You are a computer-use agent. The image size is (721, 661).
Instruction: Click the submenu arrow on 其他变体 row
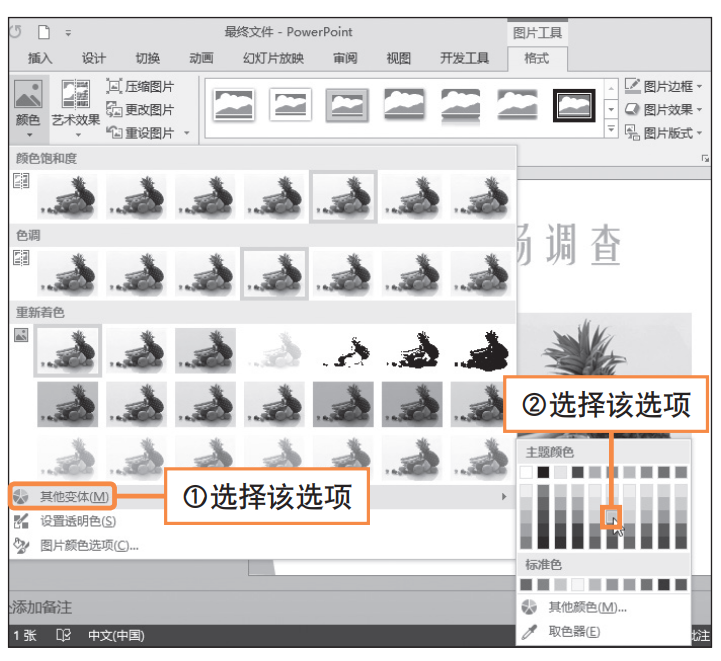click(x=504, y=496)
